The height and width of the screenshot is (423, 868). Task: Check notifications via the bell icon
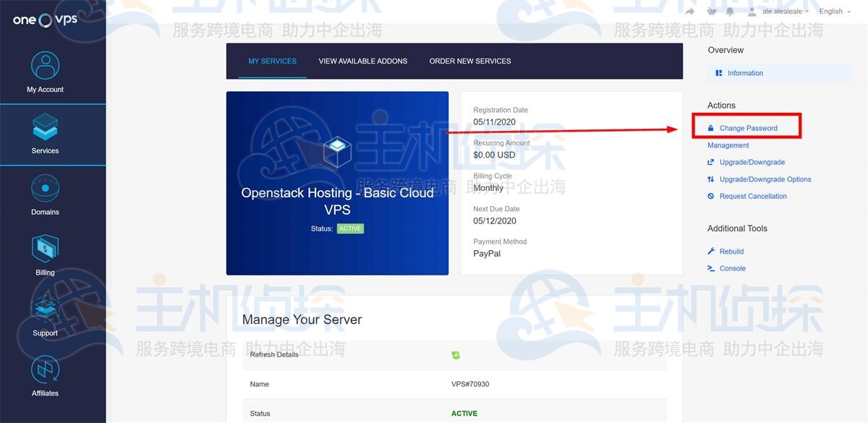[x=731, y=11]
